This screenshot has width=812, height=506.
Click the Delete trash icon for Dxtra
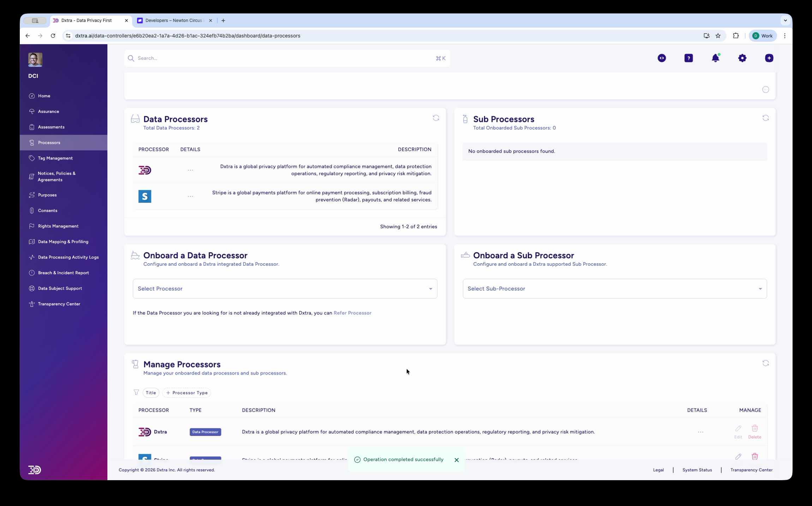pos(755,428)
